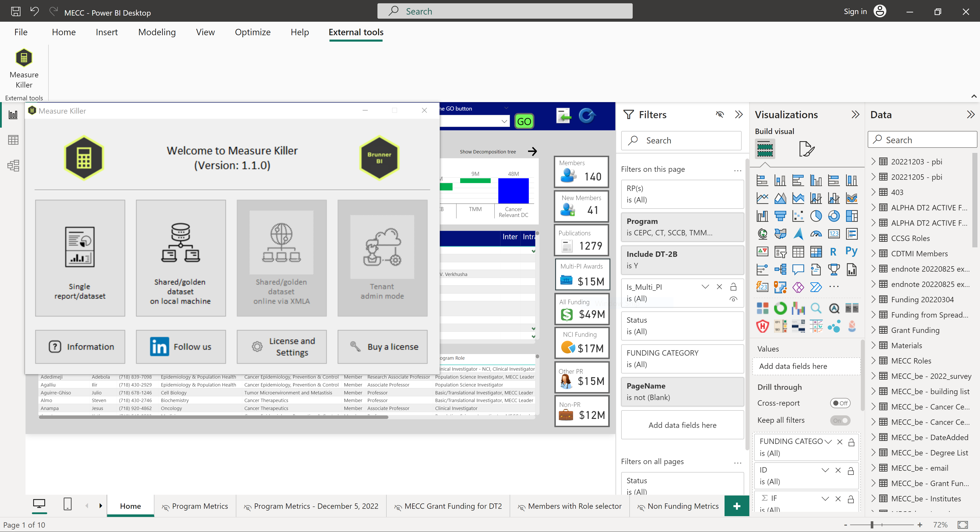The width and height of the screenshot is (980, 532).
Task: Switch to Model view in left sidebar
Action: (x=13, y=165)
